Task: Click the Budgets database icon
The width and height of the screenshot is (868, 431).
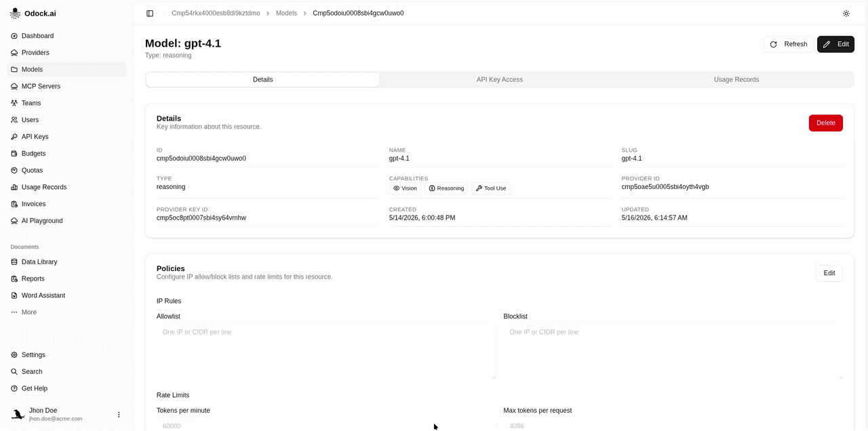Action: click(14, 154)
